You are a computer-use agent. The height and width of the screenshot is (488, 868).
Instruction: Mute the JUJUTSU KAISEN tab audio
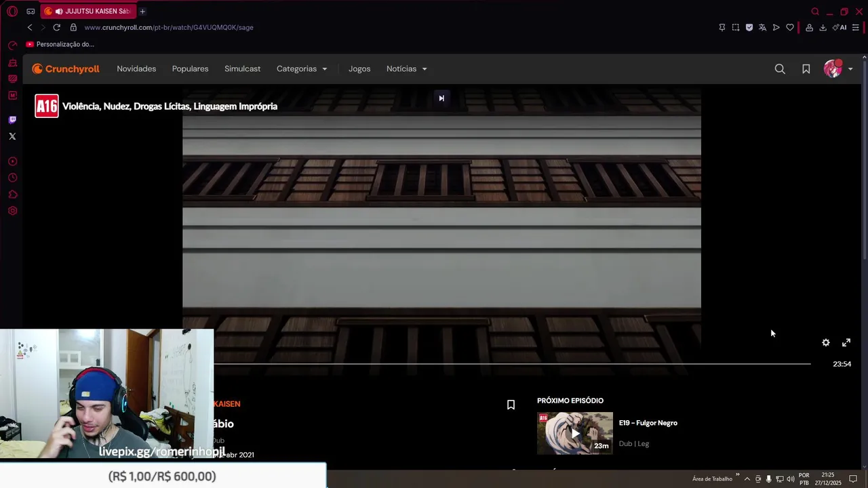(58, 12)
